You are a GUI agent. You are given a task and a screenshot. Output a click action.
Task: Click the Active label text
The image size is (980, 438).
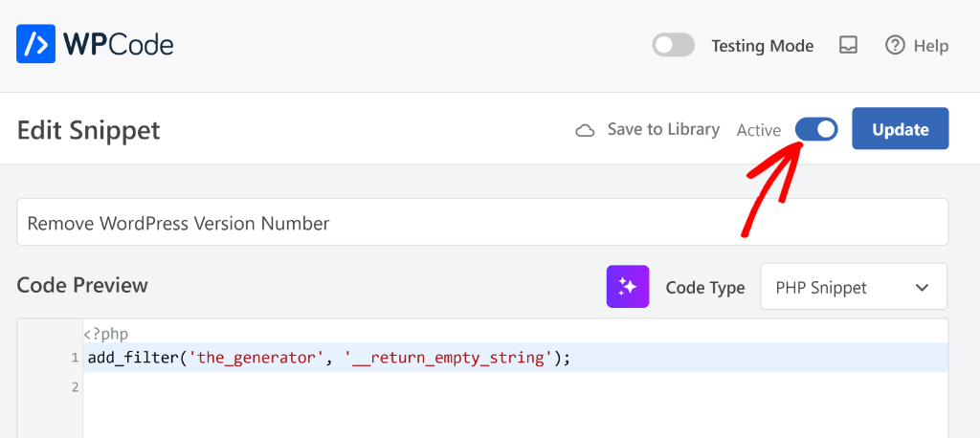click(759, 130)
